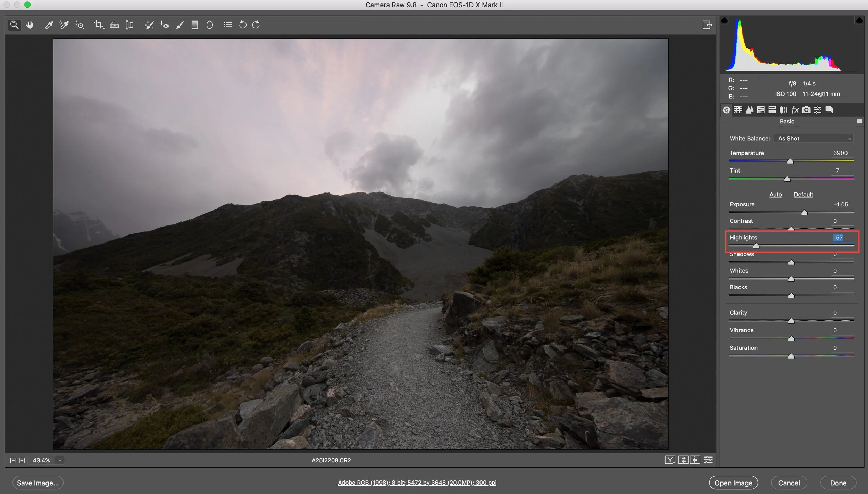Viewport: 868px width, 494px height.
Task: Toggle full screen mode icon
Action: point(707,25)
